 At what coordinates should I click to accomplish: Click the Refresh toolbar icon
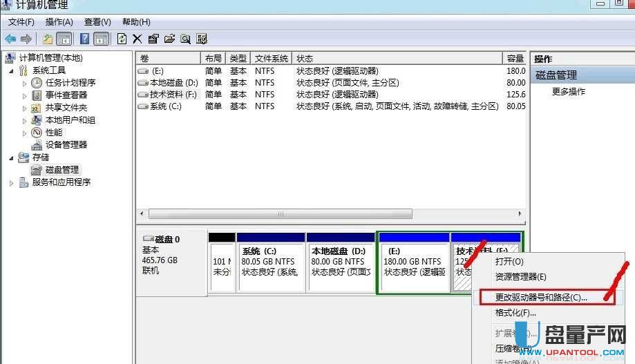tap(122, 39)
